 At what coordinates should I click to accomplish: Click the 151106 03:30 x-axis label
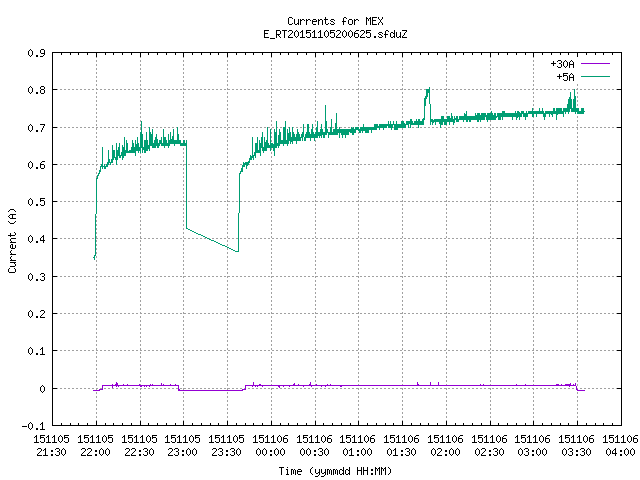tap(576, 445)
